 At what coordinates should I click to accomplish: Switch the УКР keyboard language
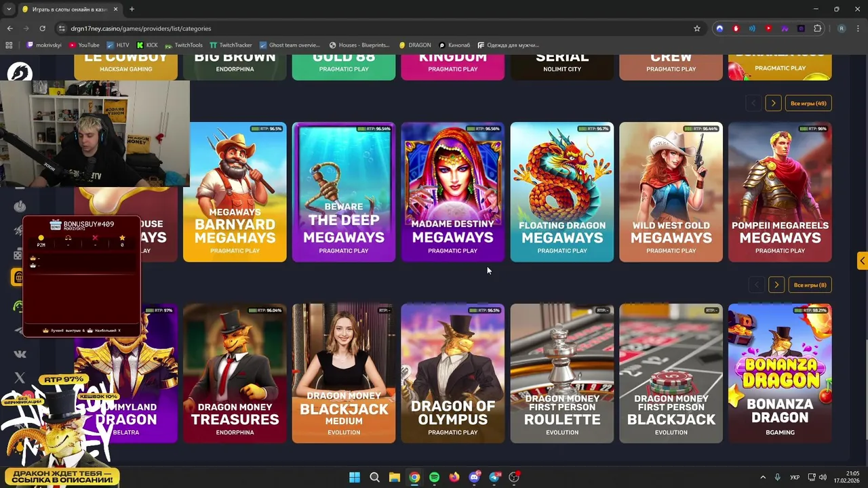point(796,477)
